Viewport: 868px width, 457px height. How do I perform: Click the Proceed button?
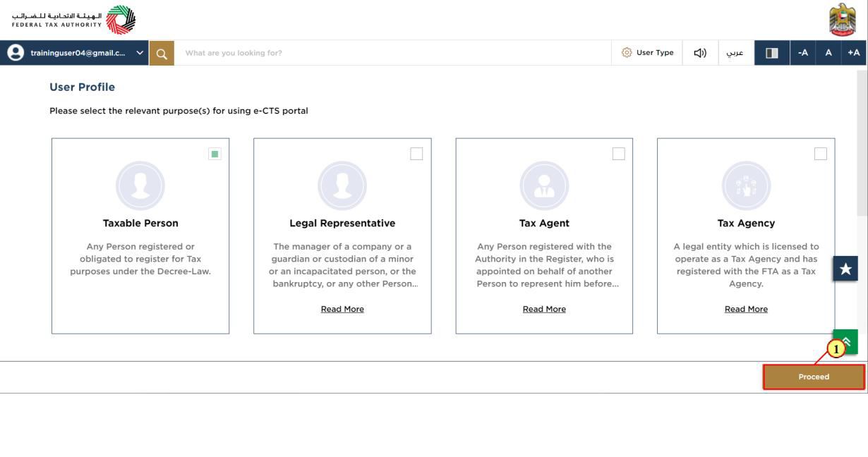pyautogui.click(x=814, y=377)
